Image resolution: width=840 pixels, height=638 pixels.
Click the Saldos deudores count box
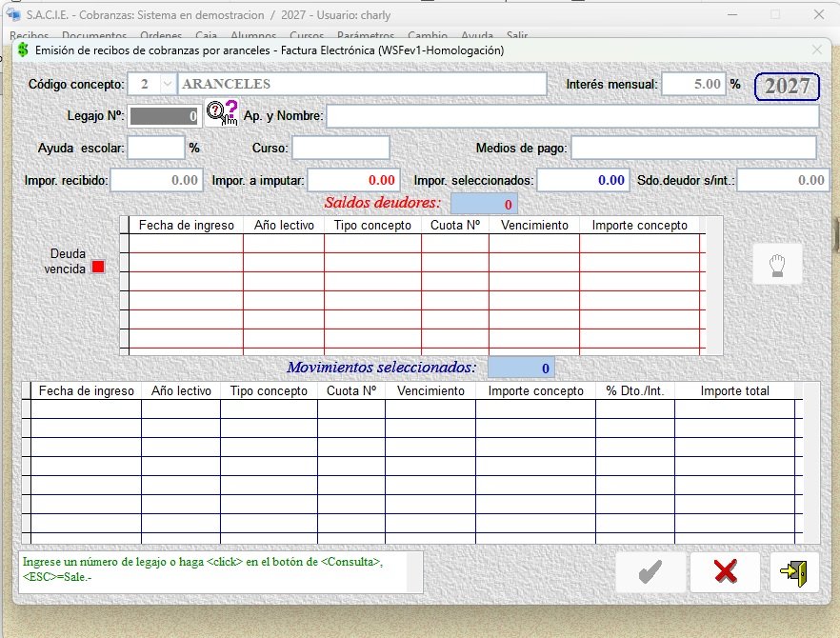tap(484, 204)
